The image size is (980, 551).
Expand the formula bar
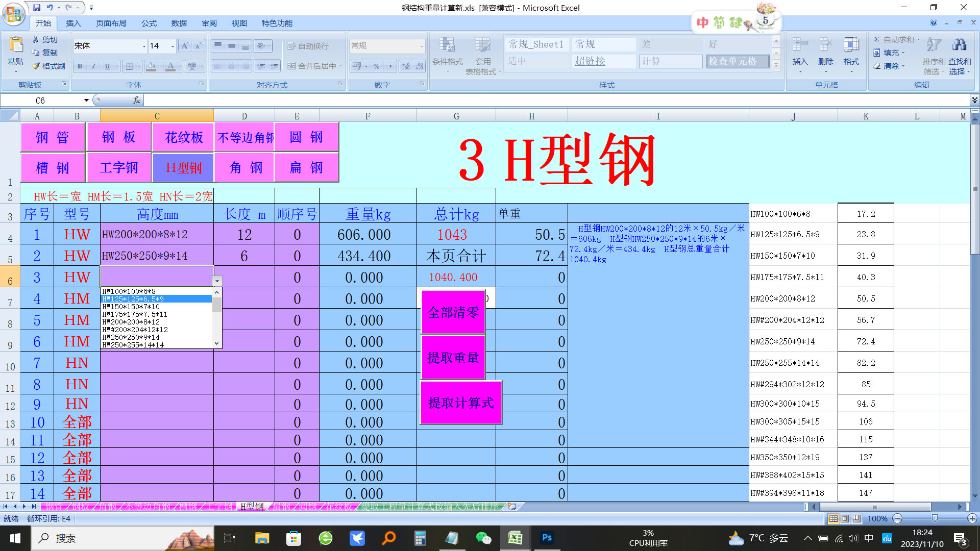974,100
